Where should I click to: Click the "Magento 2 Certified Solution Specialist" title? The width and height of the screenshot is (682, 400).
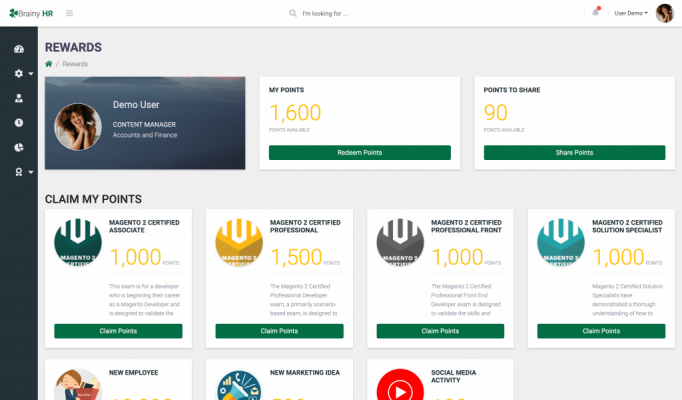coord(627,226)
